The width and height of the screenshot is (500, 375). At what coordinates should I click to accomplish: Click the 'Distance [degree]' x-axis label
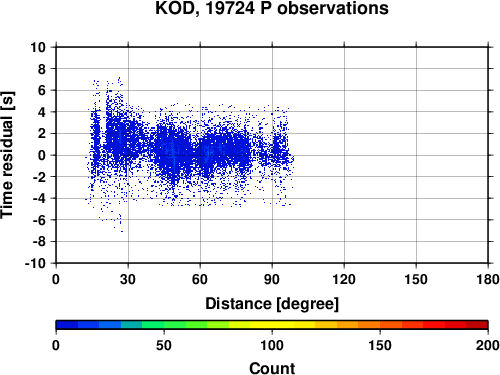tap(272, 304)
